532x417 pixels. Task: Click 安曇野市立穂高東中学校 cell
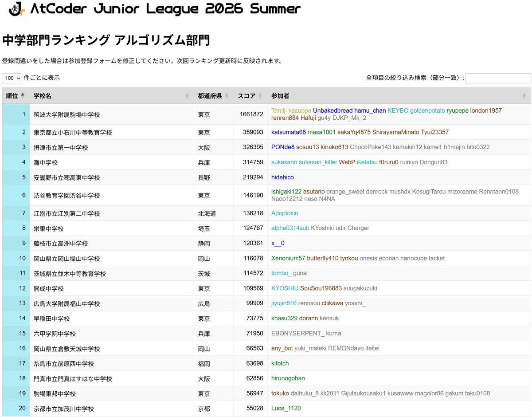(x=112, y=177)
